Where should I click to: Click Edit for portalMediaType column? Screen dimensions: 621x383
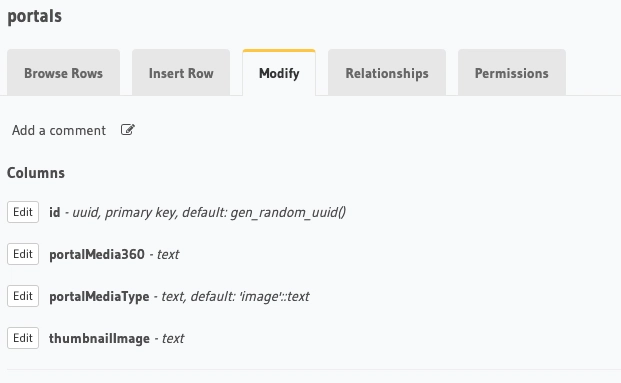point(23,296)
